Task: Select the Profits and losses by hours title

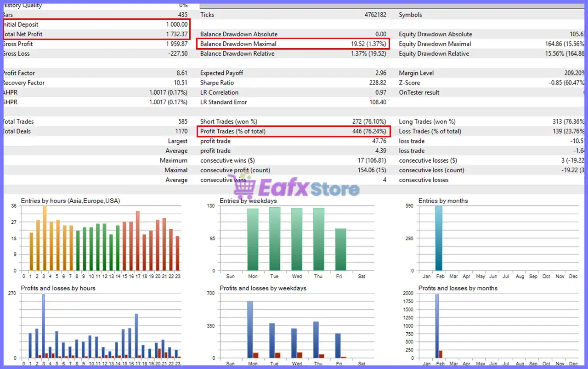Action: [58, 288]
